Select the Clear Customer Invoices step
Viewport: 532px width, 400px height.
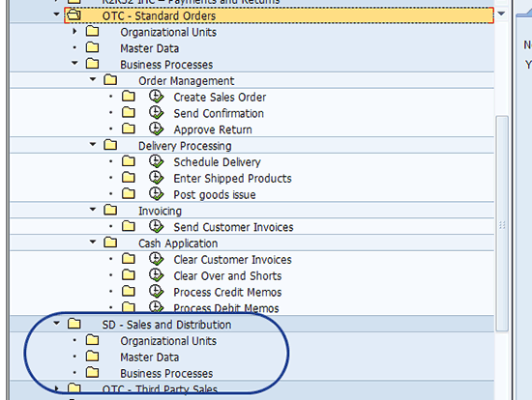pyautogui.click(x=233, y=260)
